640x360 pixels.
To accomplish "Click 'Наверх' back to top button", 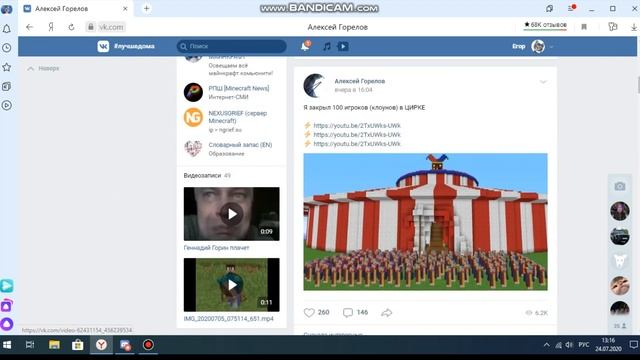I will (43, 69).
